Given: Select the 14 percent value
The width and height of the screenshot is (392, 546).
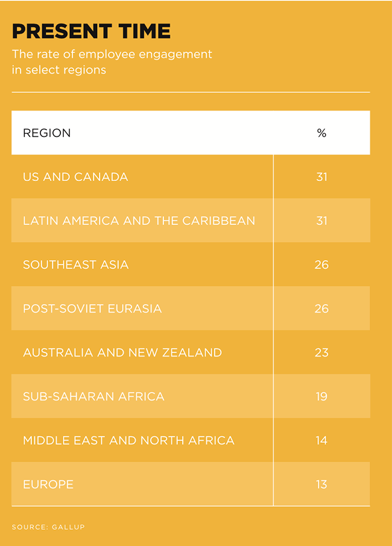Looking at the screenshot, I should (x=321, y=440).
